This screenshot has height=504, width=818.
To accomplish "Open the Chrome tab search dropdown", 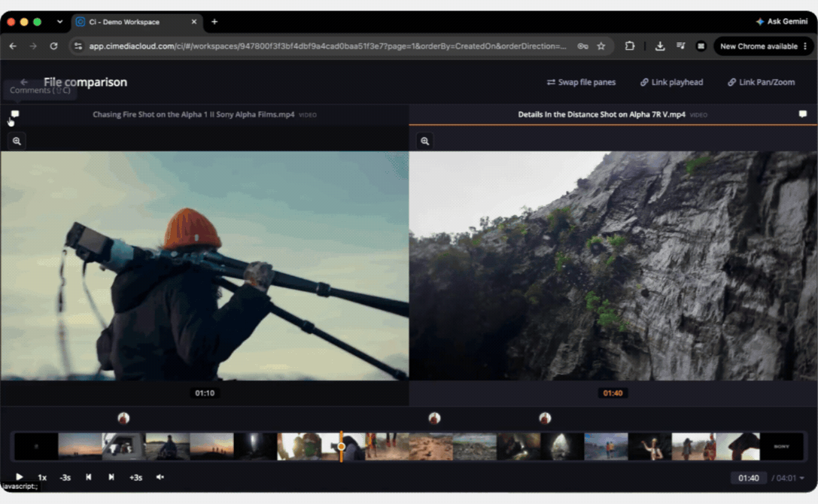I will pyautogui.click(x=60, y=22).
